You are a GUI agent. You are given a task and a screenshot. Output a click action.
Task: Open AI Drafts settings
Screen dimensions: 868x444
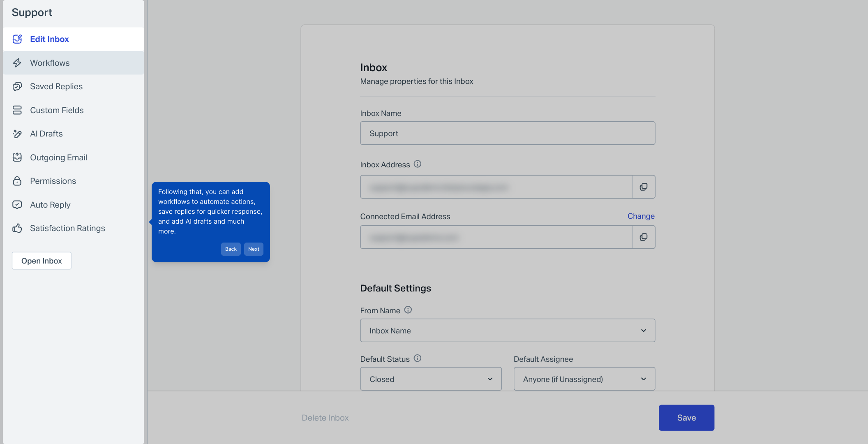click(x=74, y=134)
